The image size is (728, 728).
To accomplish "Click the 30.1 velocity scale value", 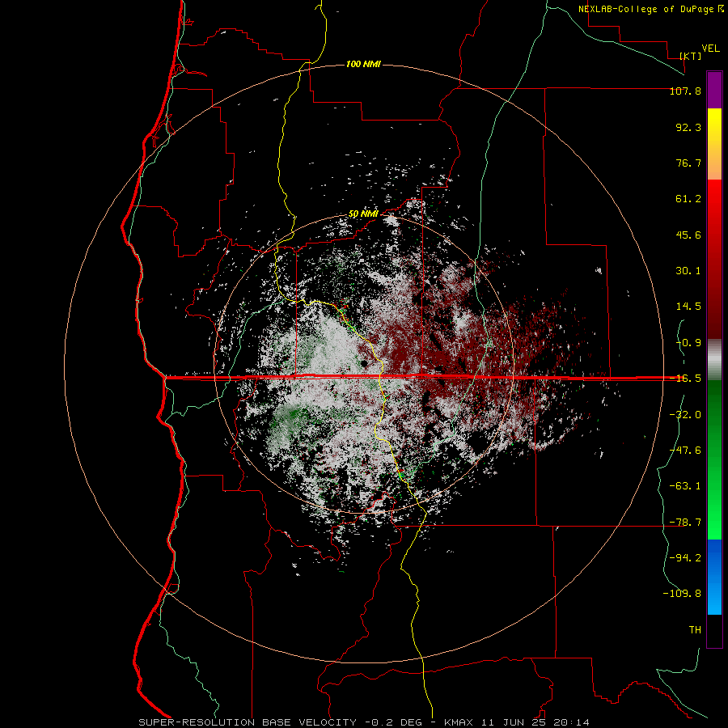I will (688, 271).
